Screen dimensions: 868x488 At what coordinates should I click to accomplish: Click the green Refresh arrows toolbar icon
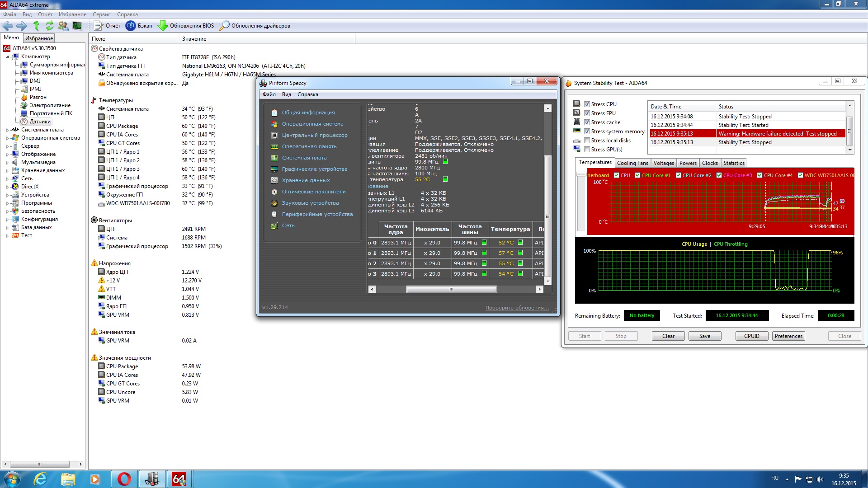tap(49, 26)
